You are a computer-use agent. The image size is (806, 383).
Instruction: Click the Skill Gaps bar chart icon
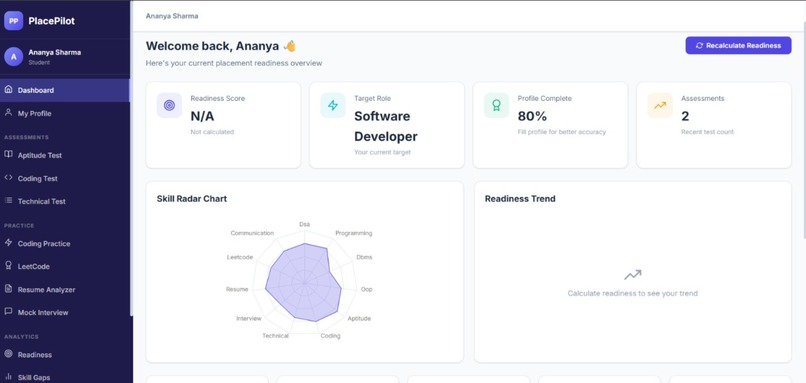[8, 377]
